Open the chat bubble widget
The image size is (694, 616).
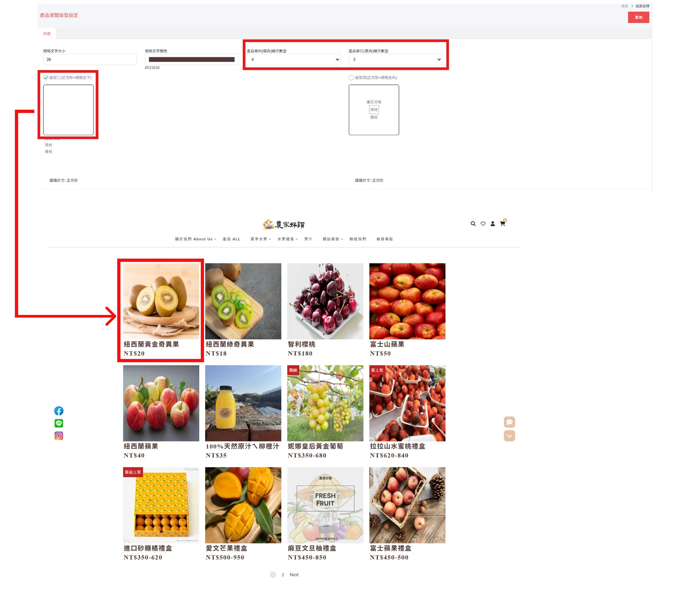[x=509, y=422]
